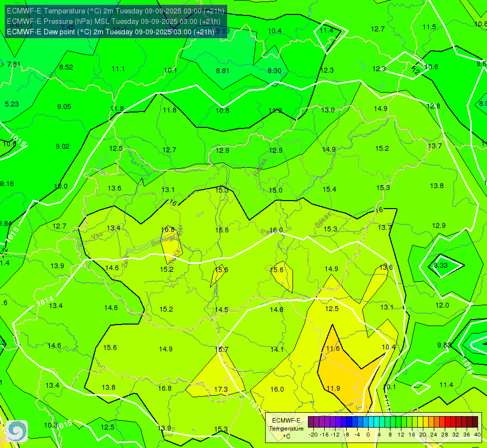Click the 8.30 temperature value

coord(275,71)
